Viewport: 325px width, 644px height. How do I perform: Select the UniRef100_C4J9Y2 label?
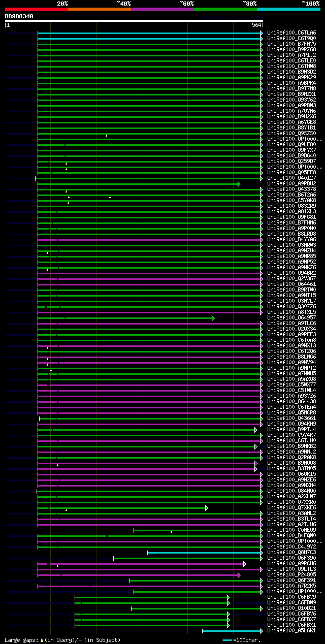tap(291, 546)
